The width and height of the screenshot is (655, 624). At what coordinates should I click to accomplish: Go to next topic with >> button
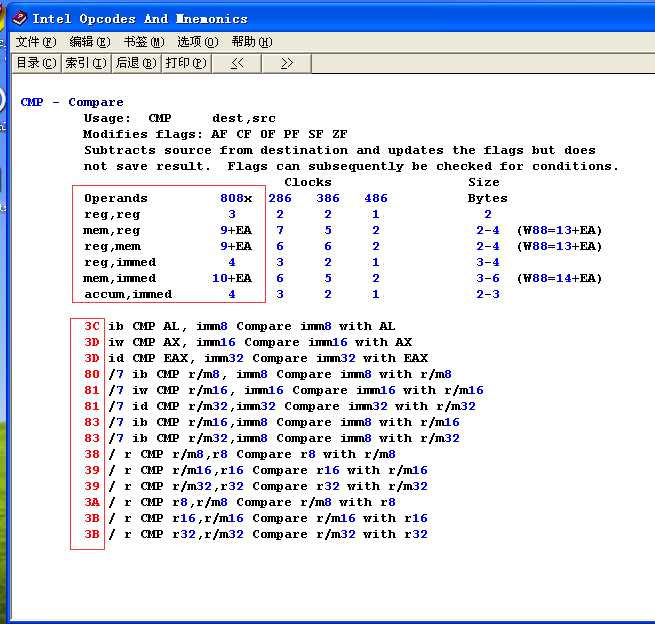(x=287, y=63)
